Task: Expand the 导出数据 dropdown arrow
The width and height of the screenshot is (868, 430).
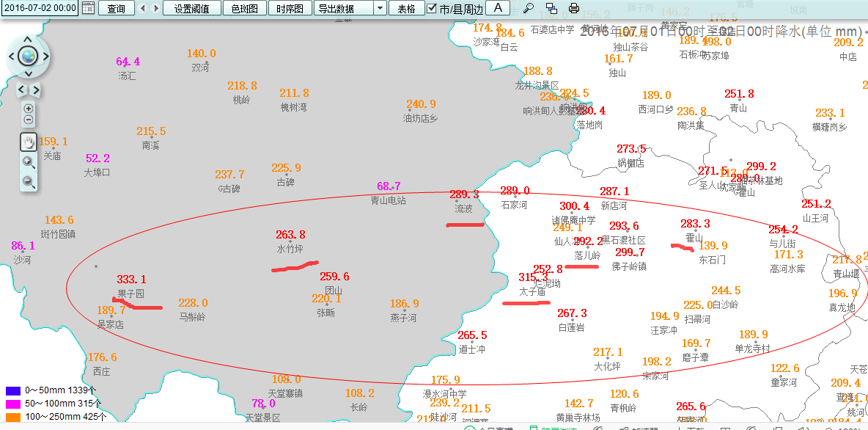Action: point(379,8)
